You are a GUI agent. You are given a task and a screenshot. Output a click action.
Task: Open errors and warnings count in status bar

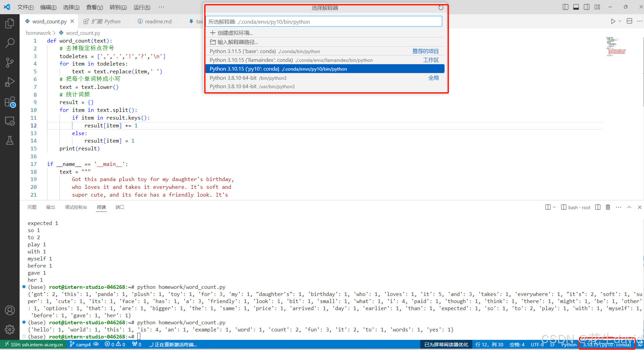115,345
